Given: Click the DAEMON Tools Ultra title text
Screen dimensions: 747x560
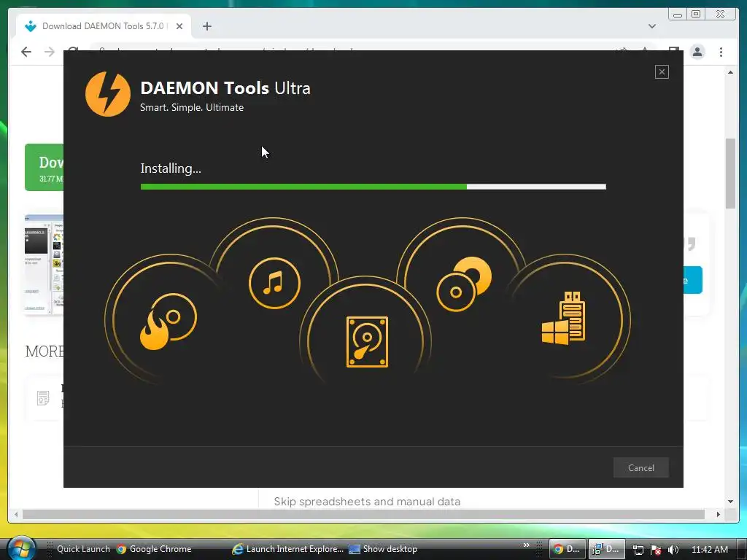Looking at the screenshot, I should (x=225, y=88).
